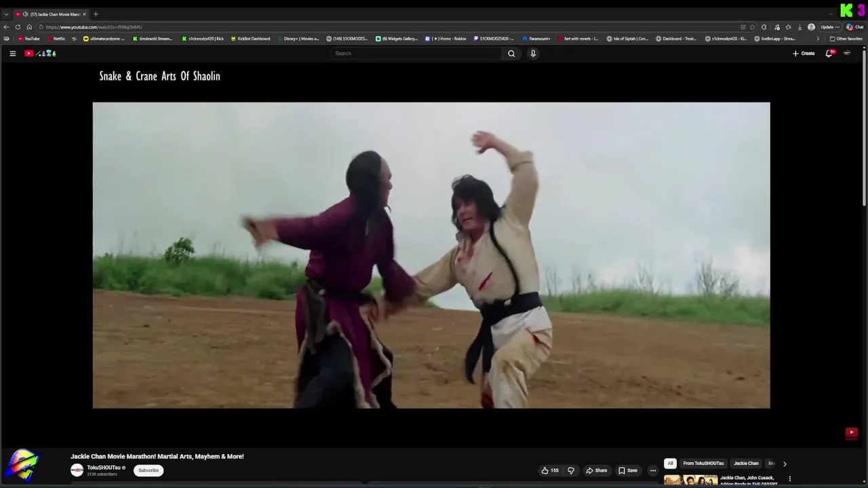
Task: Click the page vertical scrollbar
Action: 865,129
